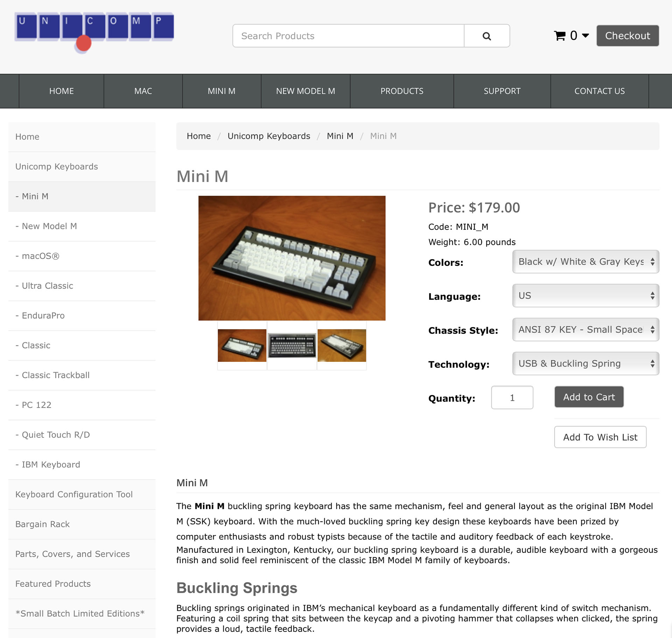
Task: Click the Mini M category breadcrumb link
Action: click(340, 136)
